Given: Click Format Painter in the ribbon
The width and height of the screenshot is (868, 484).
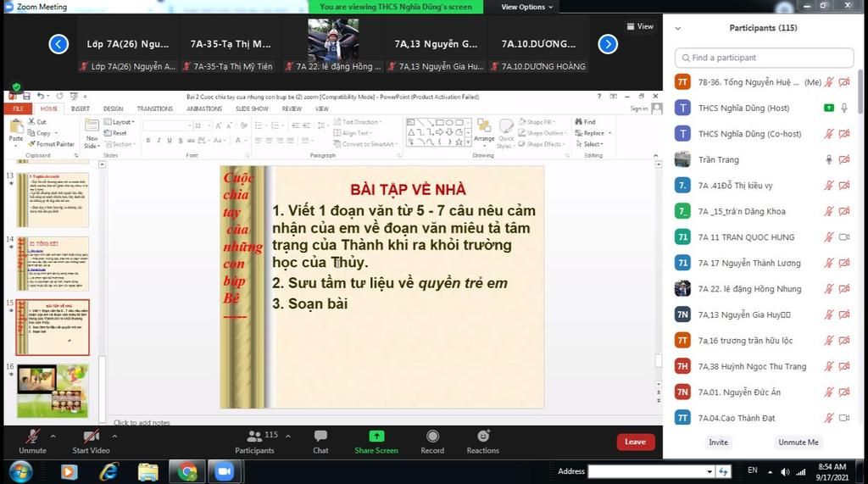Looking at the screenshot, I should pos(51,144).
